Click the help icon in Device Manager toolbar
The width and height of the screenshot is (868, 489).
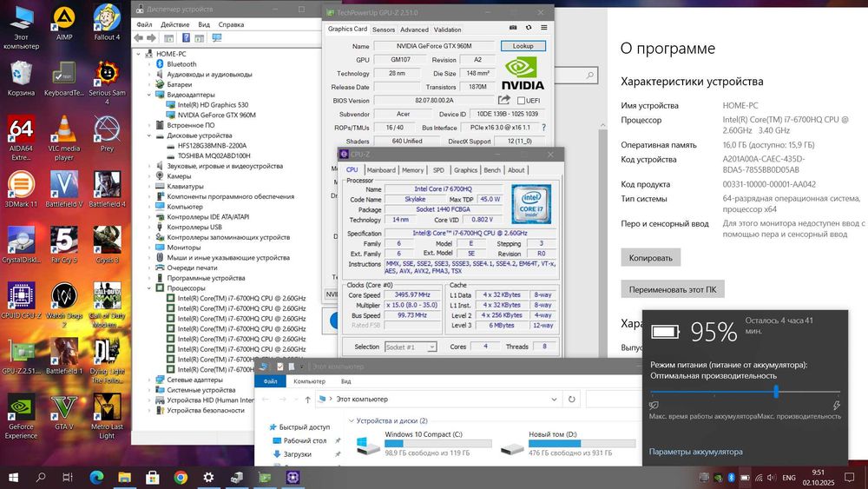pos(186,37)
